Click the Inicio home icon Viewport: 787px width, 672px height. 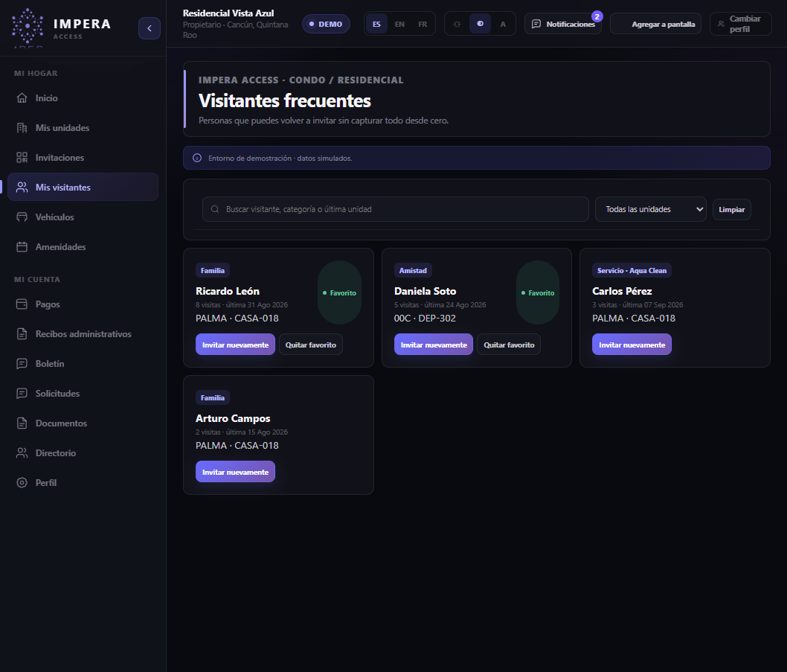22,98
